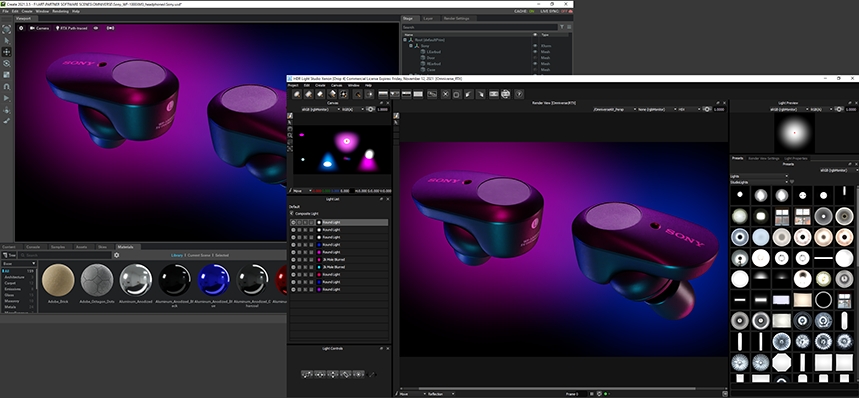Click the Tree view button in Materials

10,255
